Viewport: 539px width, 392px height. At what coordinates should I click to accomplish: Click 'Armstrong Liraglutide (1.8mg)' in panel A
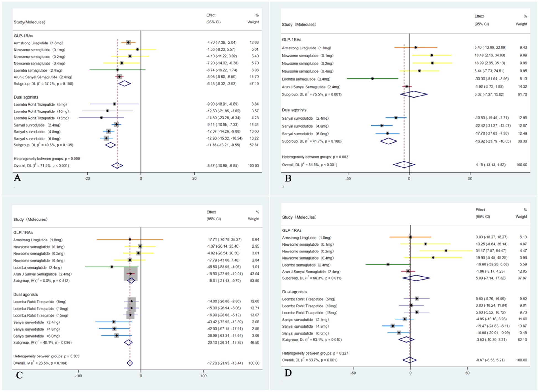(38, 43)
